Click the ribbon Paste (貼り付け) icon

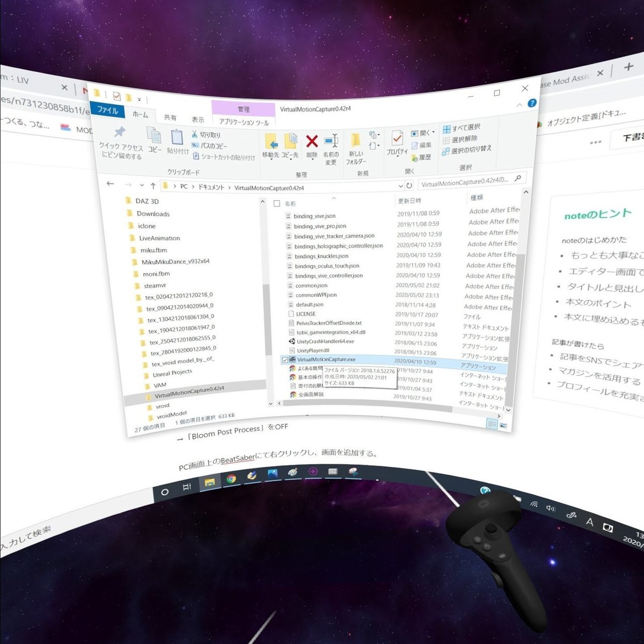(x=177, y=142)
